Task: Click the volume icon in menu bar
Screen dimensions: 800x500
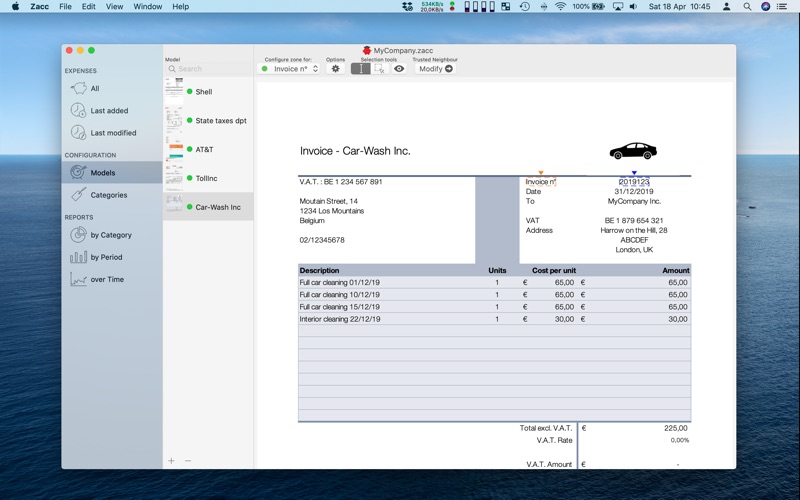Action: (x=633, y=6)
